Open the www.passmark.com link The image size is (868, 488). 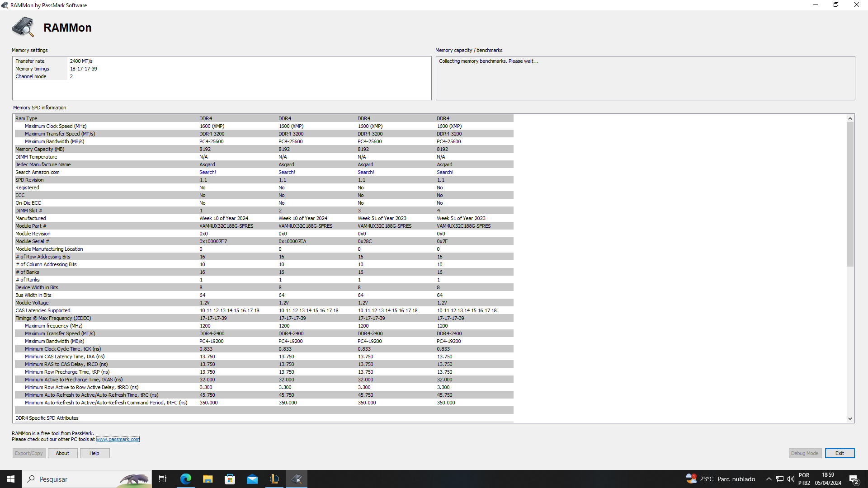(x=118, y=439)
